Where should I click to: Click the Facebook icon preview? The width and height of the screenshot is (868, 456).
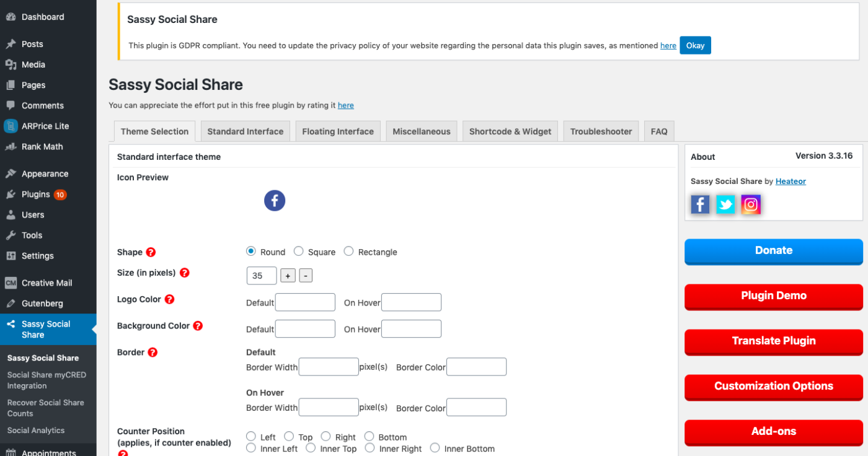pos(275,201)
